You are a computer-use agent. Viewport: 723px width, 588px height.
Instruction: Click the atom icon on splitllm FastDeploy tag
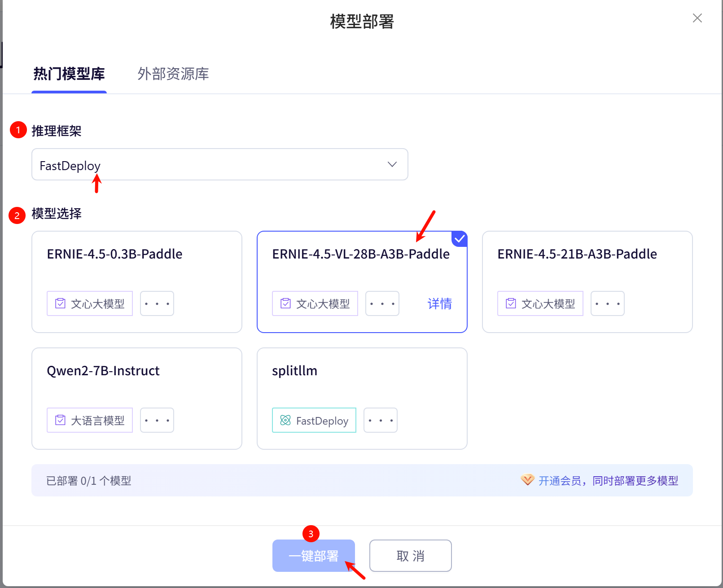pyautogui.click(x=285, y=420)
